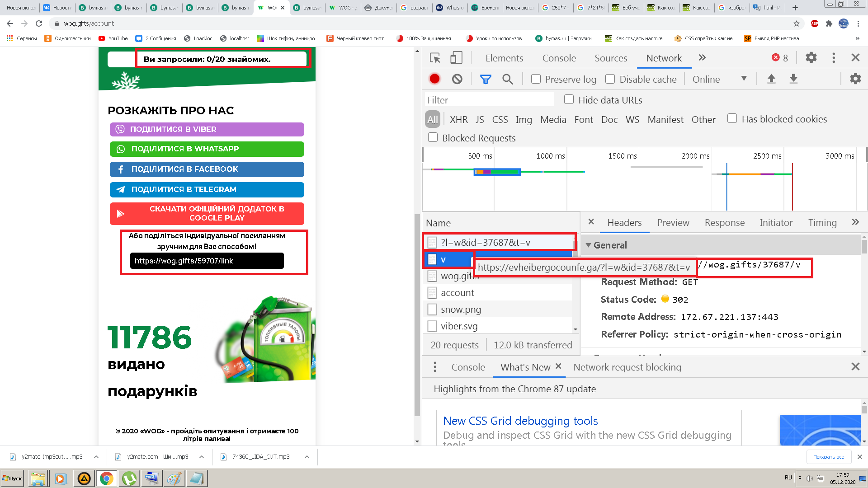
Task: Select the inspect element cursor icon
Action: pyautogui.click(x=435, y=58)
